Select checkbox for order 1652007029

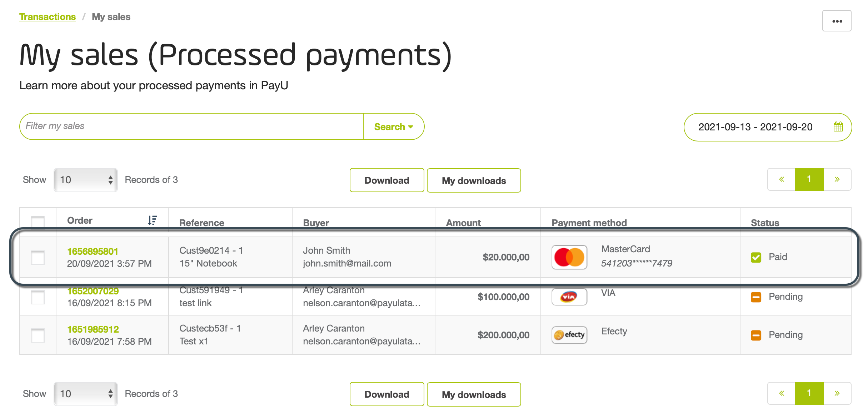(38, 297)
